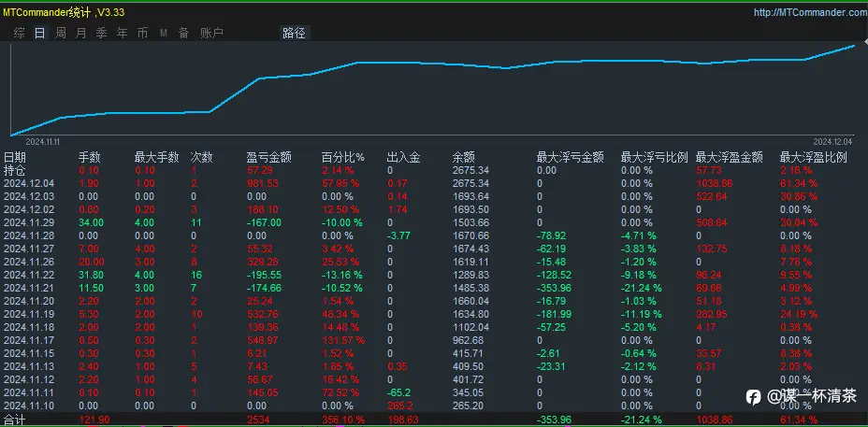Click the 34.00 lots cell
Screen dimensions: 868x427
(x=91, y=223)
